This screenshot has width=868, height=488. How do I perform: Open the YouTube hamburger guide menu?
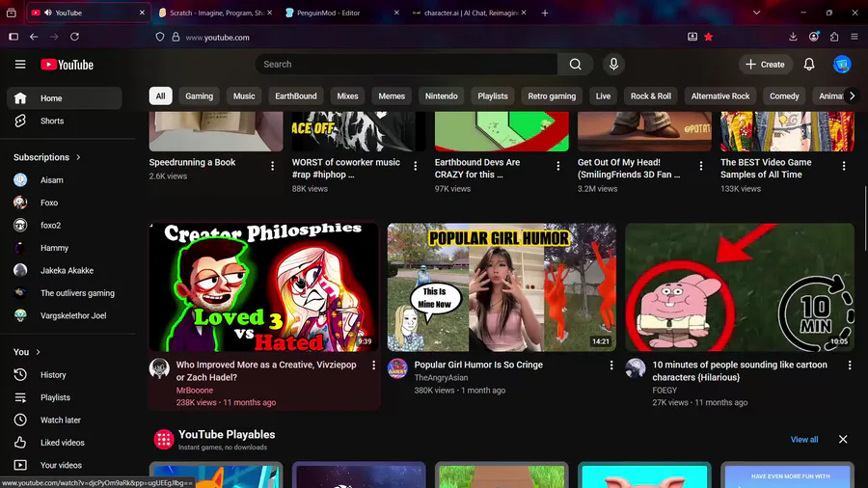click(x=20, y=65)
